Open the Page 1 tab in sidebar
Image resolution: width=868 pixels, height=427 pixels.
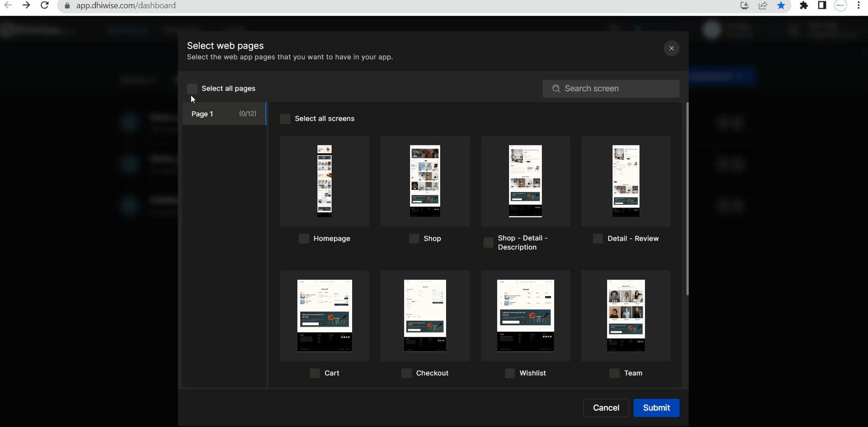click(x=223, y=114)
